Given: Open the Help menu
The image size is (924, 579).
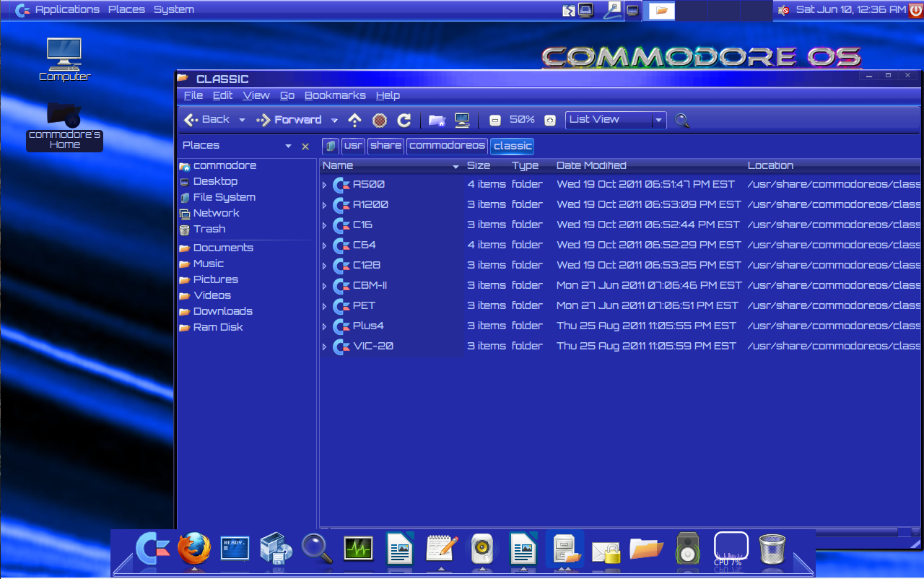Looking at the screenshot, I should 388,95.
